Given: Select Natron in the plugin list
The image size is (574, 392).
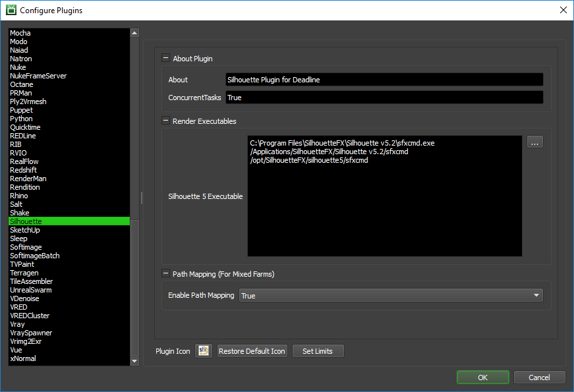Looking at the screenshot, I should (x=69, y=59).
